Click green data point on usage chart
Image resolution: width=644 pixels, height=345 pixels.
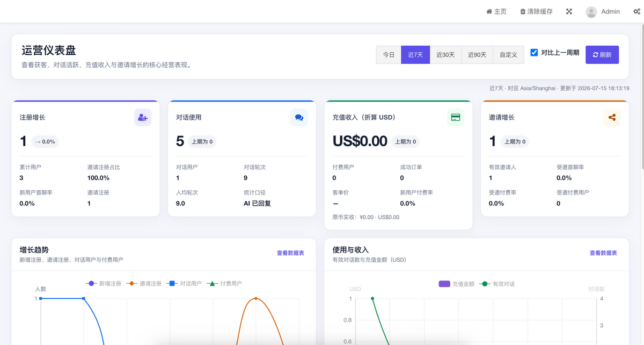tap(372, 298)
